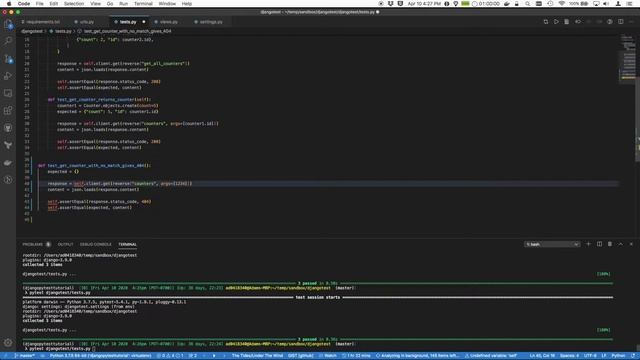
Task: Open the bash terminal selector dropdown
Action: point(552,244)
